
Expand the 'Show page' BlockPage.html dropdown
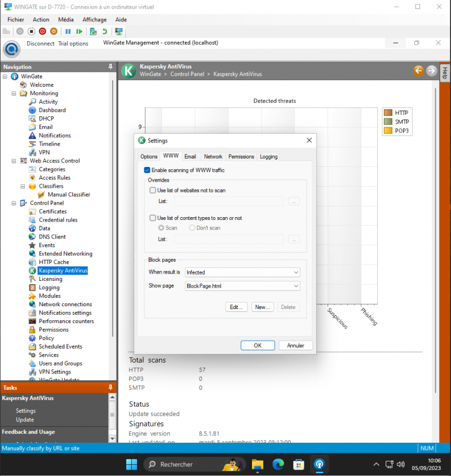coord(242,286)
